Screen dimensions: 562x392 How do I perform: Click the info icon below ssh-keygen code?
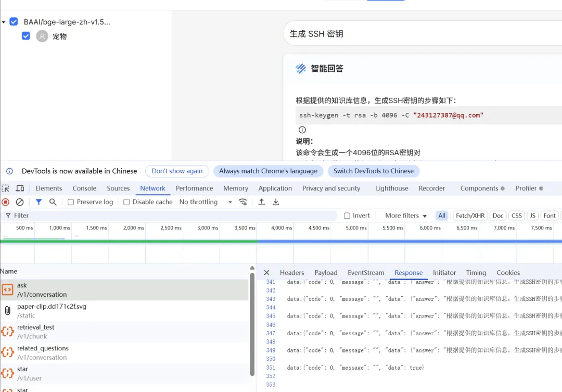click(302, 130)
